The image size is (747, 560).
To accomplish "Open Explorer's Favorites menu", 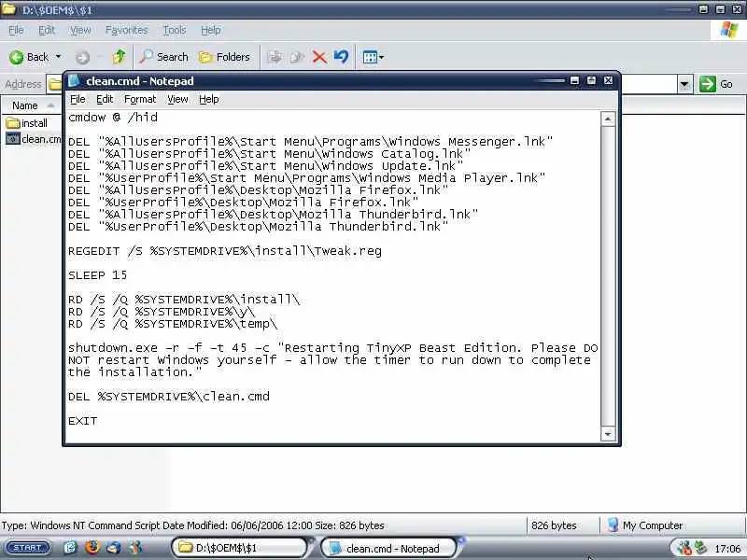I will tap(127, 30).
